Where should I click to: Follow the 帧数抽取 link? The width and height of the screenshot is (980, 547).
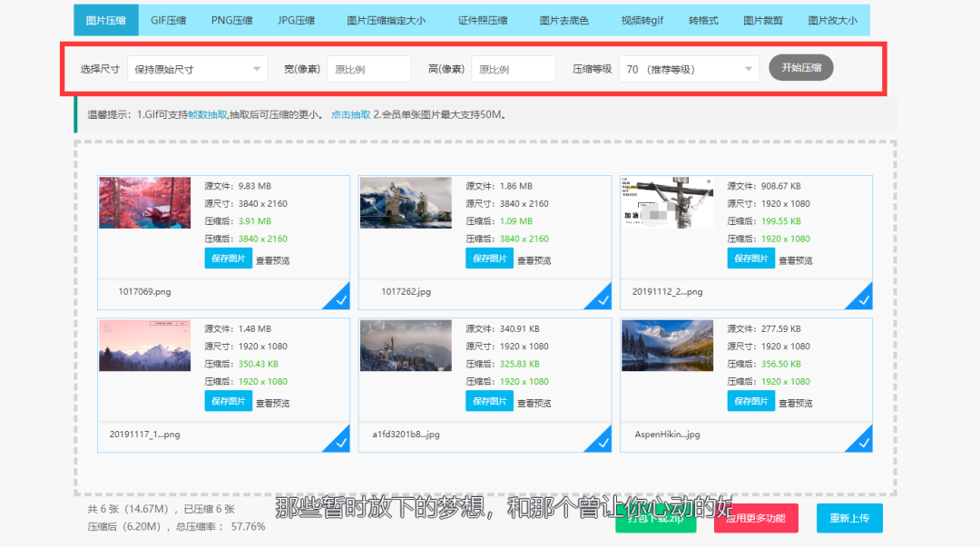tap(208, 114)
